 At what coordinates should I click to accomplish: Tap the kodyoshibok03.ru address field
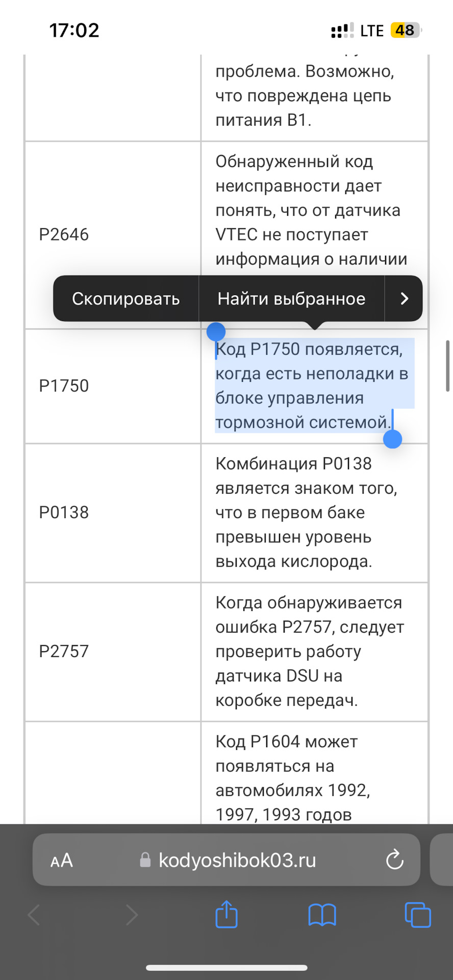[237, 860]
